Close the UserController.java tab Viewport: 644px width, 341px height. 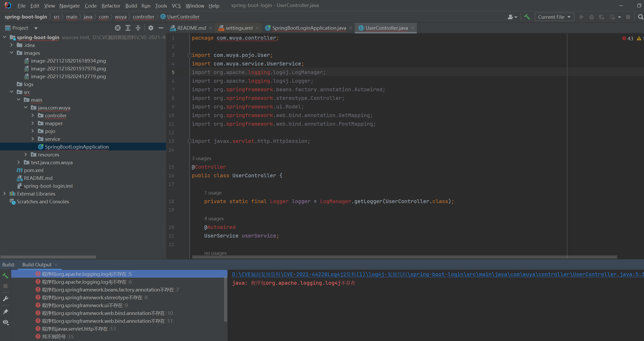coord(412,28)
